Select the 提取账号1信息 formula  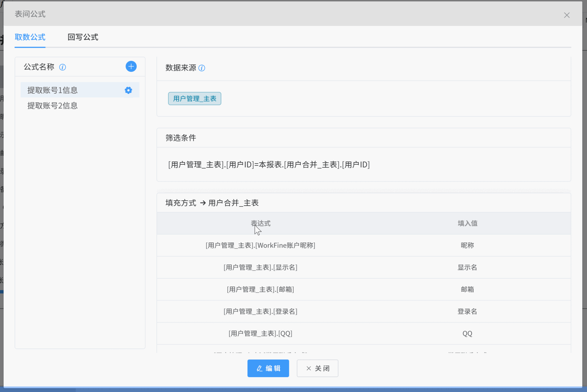pos(80,90)
